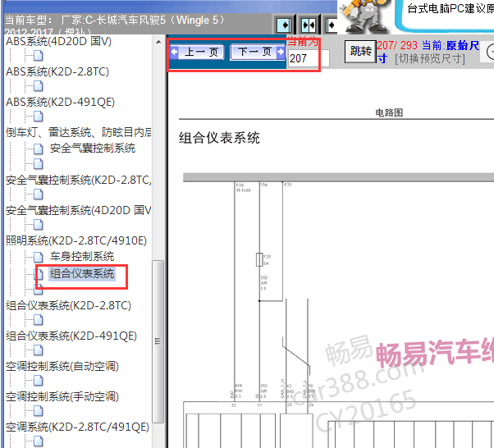
Task: Click the collapse-panels toolbar icon with inward arrows
Action: coord(308,25)
